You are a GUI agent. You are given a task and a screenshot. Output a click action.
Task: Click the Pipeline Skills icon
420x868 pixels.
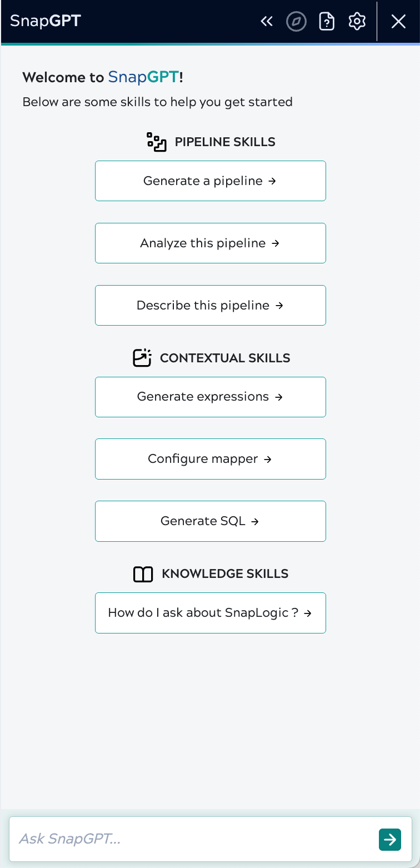(157, 142)
